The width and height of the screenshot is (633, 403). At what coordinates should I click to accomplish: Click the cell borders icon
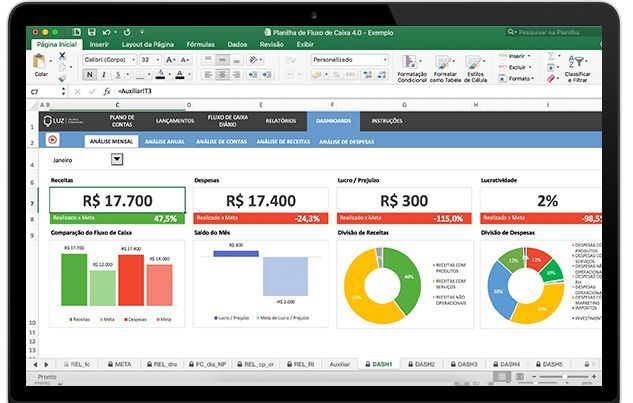click(x=139, y=75)
